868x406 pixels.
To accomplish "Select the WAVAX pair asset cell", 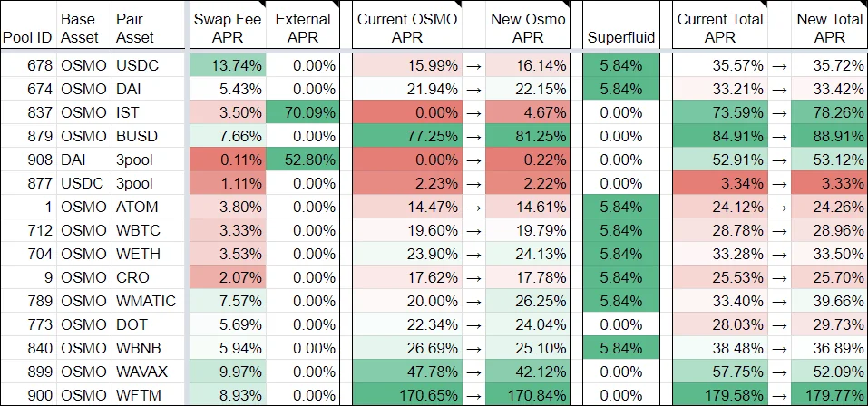I will coord(149,372).
